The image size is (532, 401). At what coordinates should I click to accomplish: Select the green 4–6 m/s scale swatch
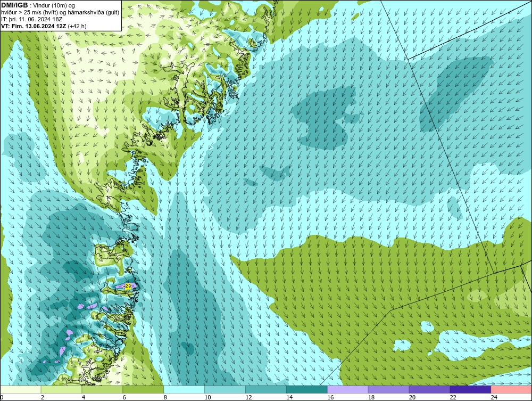point(102,389)
